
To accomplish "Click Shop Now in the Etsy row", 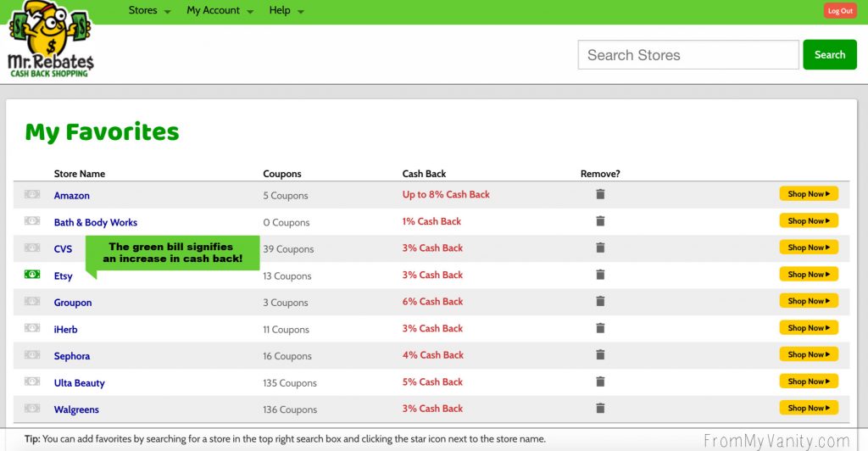I will (x=808, y=274).
